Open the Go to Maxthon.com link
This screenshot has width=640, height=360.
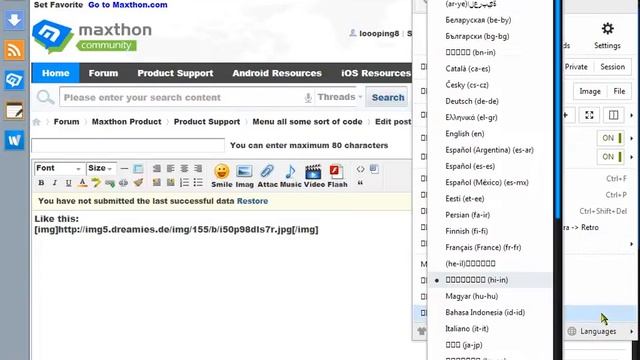tap(128, 5)
